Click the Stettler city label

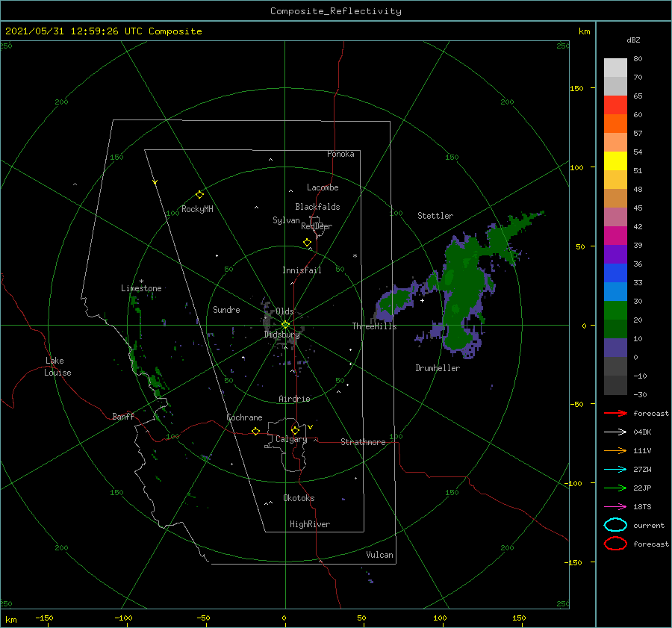435,216
